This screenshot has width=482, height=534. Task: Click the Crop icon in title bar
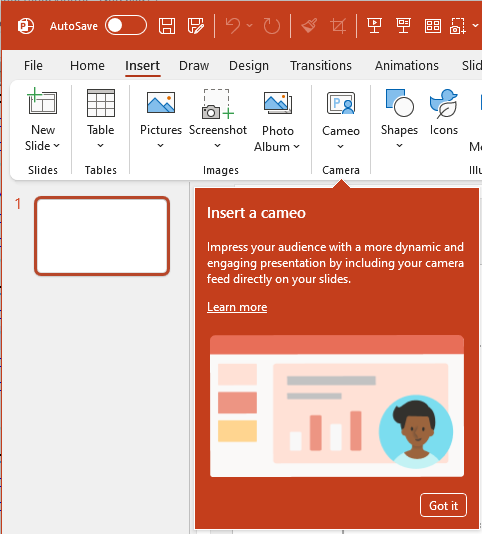338,26
